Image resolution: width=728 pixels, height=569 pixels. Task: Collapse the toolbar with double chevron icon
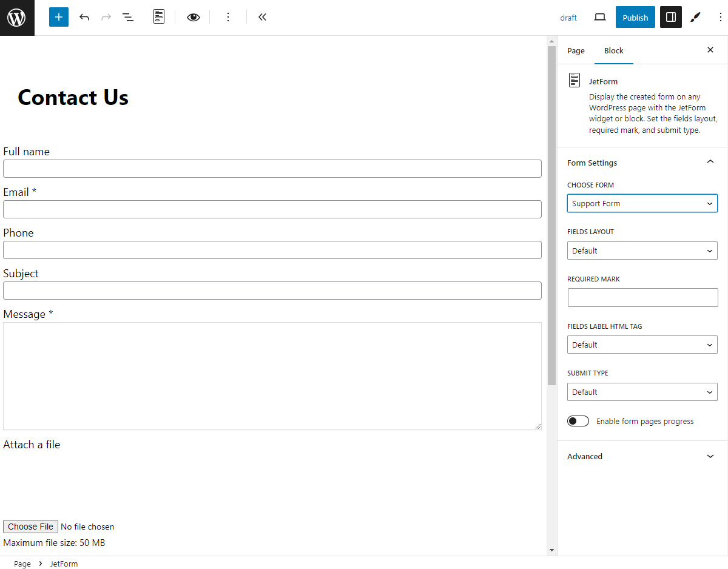pyautogui.click(x=262, y=17)
